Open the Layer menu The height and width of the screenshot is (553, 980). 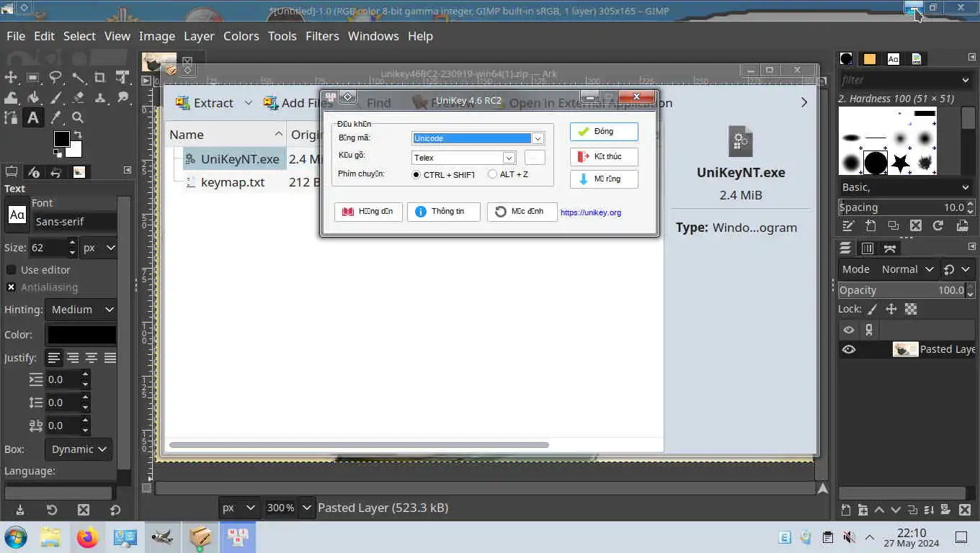(x=199, y=36)
